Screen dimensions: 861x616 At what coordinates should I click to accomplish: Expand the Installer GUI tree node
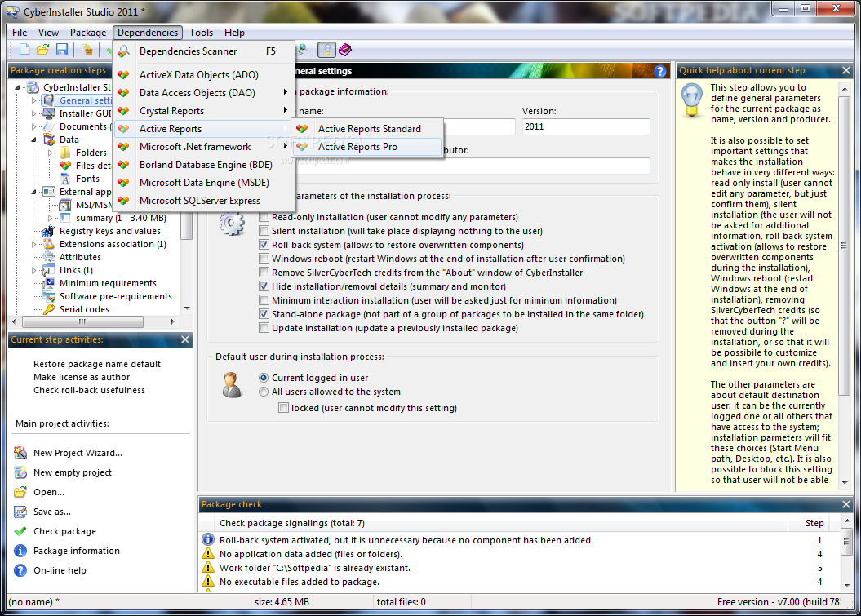tap(34, 113)
